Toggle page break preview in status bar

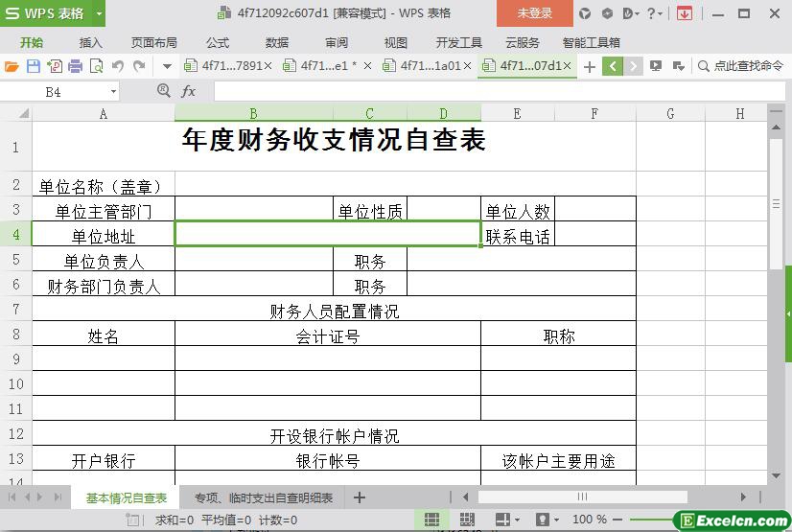[467, 520]
